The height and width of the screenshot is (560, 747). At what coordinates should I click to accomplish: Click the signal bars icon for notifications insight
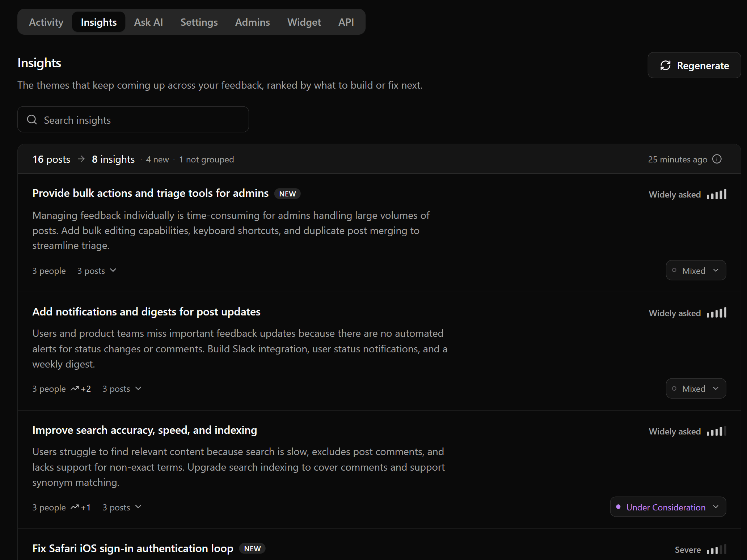point(717,313)
